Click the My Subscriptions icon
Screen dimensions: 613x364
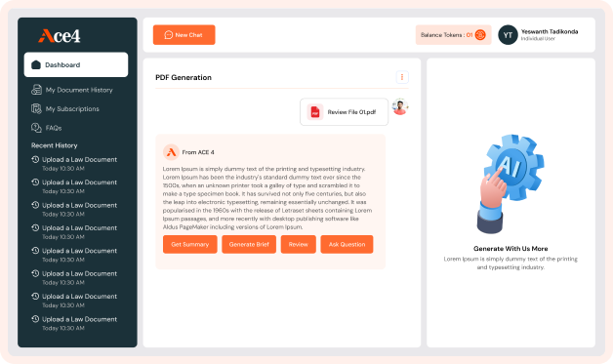coord(36,108)
